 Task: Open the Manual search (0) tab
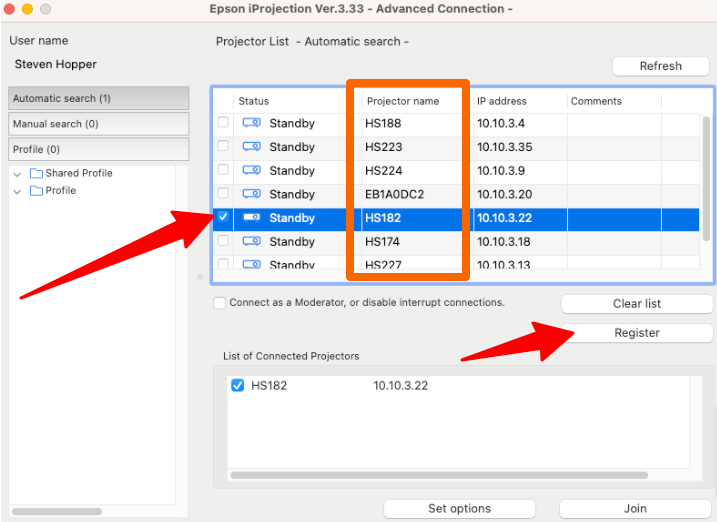tap(99, 124)
